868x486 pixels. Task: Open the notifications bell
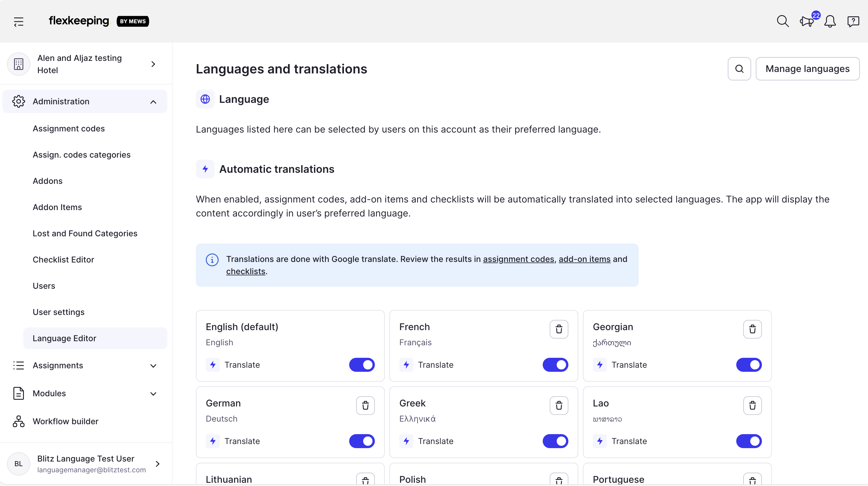coord(830,22)
